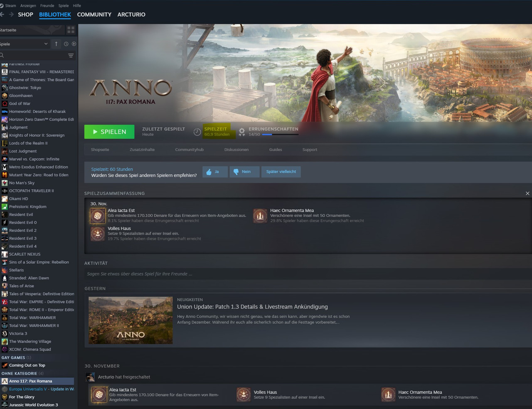Image resolution: width=532 pixels, height=409 pixels.
Task: Open the Freunde menu
Action: click(47, 5)
